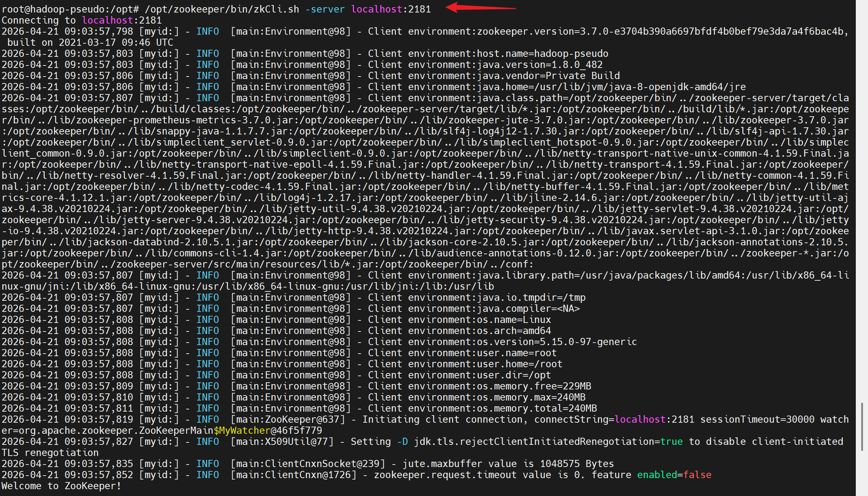Click the red 'false' value after enabled=
Image resolution: width=868 pixels, height=496 pixels.
pyautogui.click(x=697, y=475)
